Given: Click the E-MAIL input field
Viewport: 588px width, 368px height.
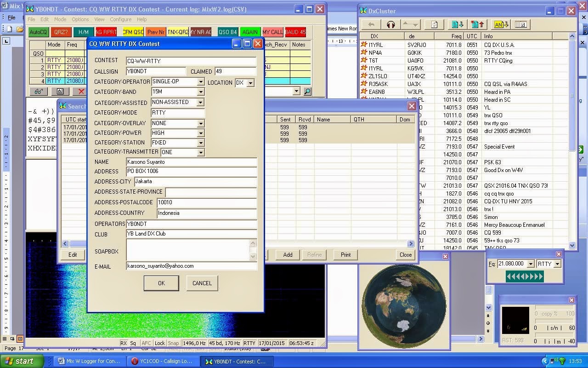Looking at the screenshot, I should pos(191,266).
